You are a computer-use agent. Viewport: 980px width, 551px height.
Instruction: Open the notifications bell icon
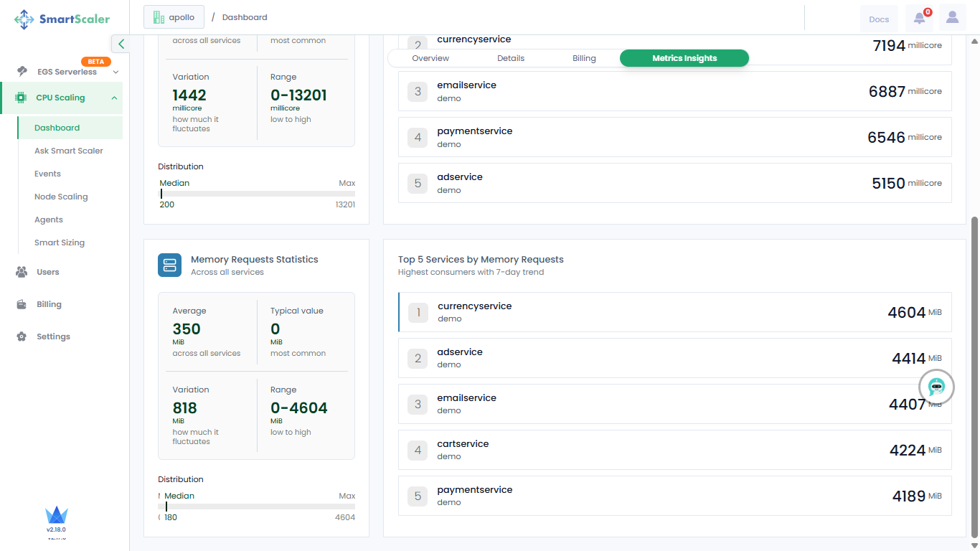[919, 19]
